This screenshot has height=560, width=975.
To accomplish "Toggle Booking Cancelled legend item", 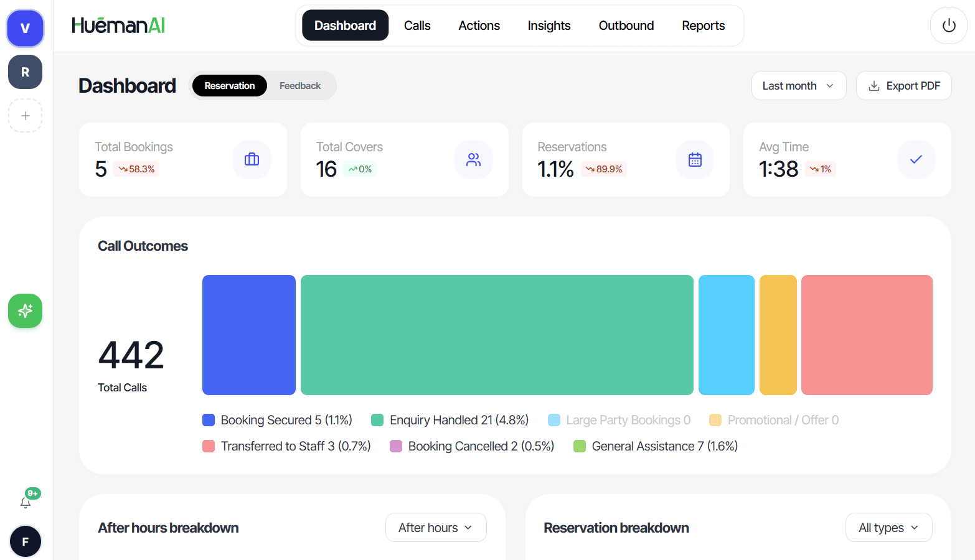I will [x=472, y=446].
